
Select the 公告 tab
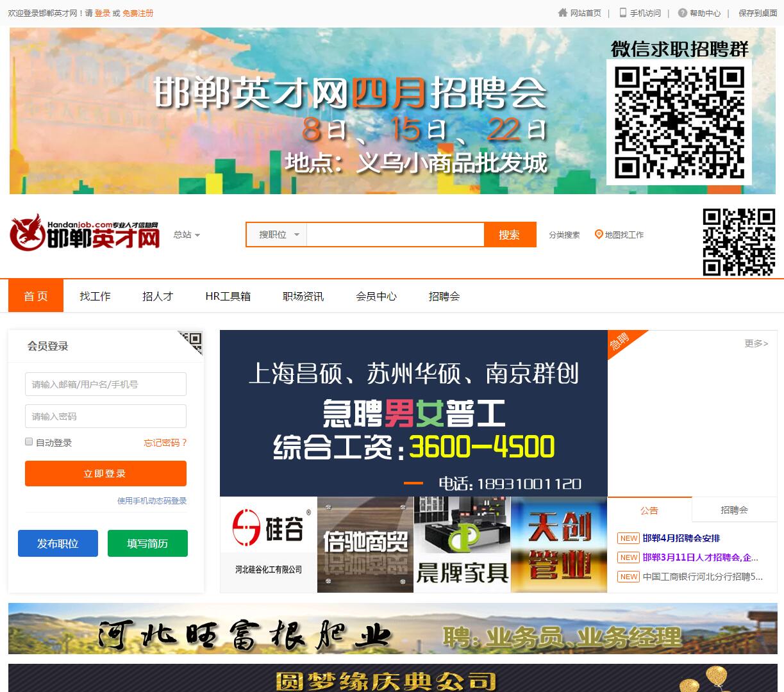click(649, 510)
